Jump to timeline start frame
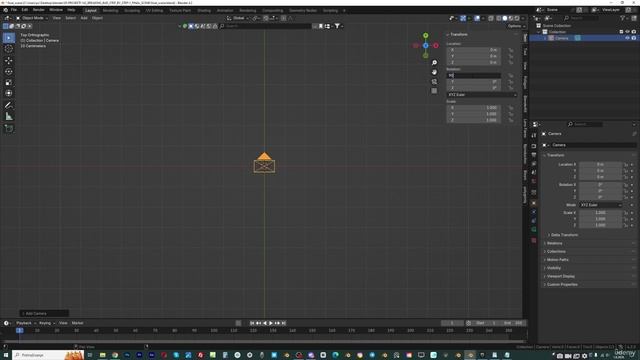640x360 pixels. point(252,323)
